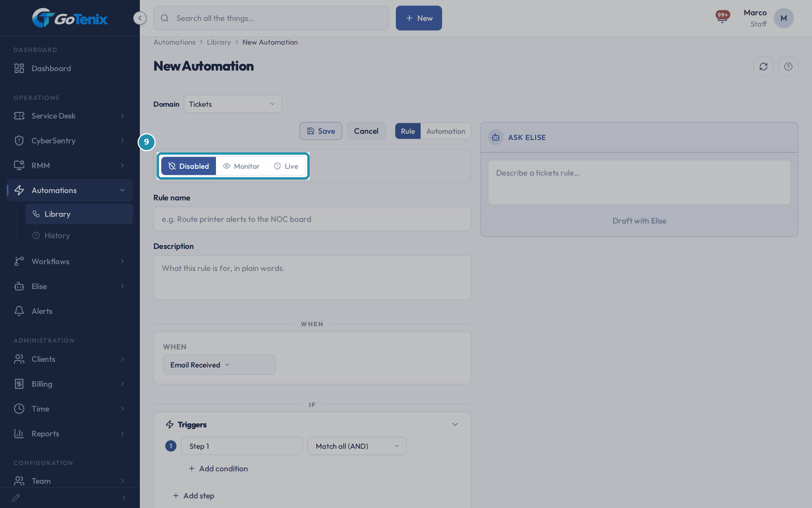Image resolution: width=812 pixels, height=508 pixels.
Task: Focus the Rule name input field
Action: 312,219
